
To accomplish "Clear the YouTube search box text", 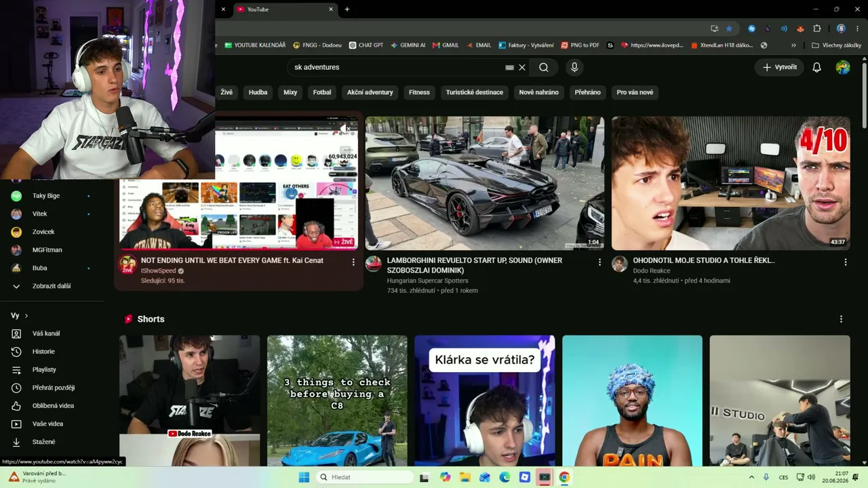I will click(522, 67).
